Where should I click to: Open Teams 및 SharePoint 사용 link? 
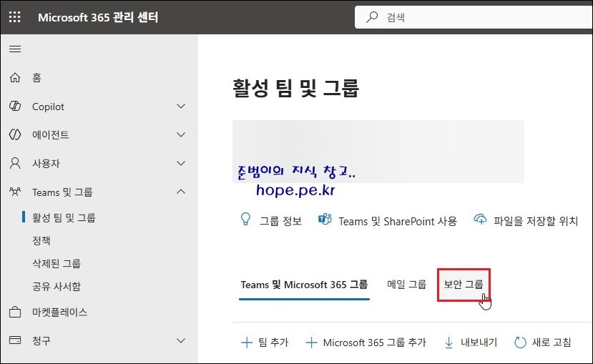[398, 221]
